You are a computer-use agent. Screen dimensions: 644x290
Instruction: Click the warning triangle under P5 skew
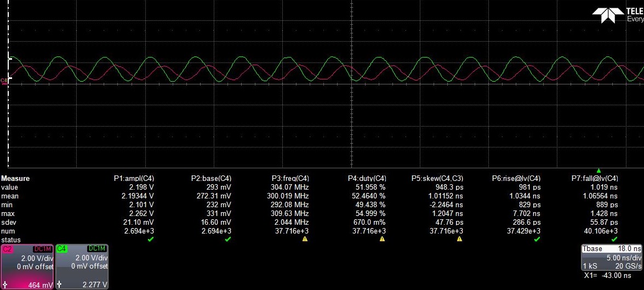pos(459,240)
